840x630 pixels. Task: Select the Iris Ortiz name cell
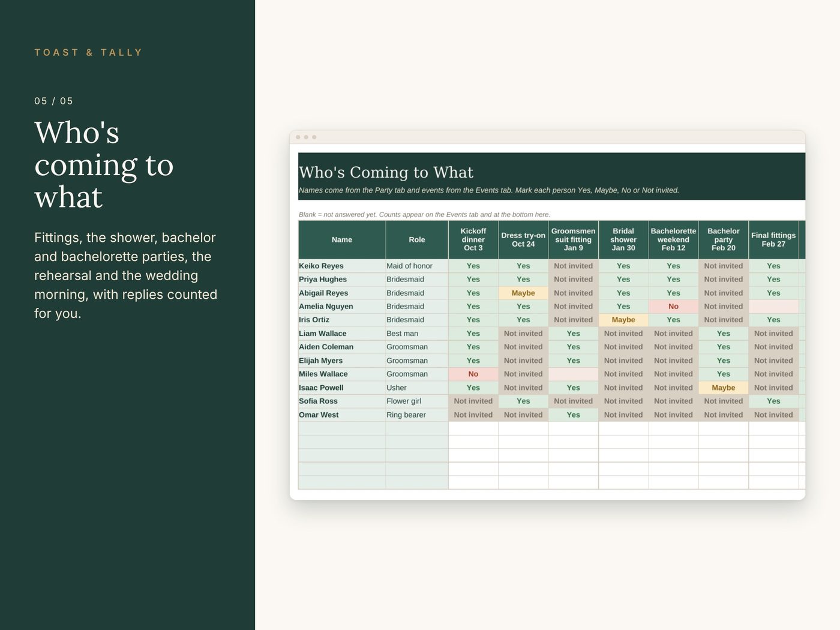(x=342, y=320)
